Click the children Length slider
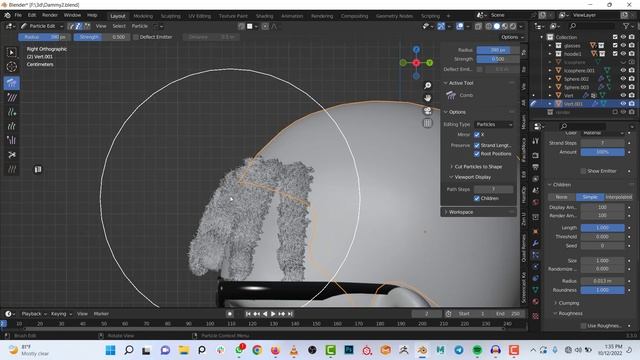640x360 pixels. [602, 228]
